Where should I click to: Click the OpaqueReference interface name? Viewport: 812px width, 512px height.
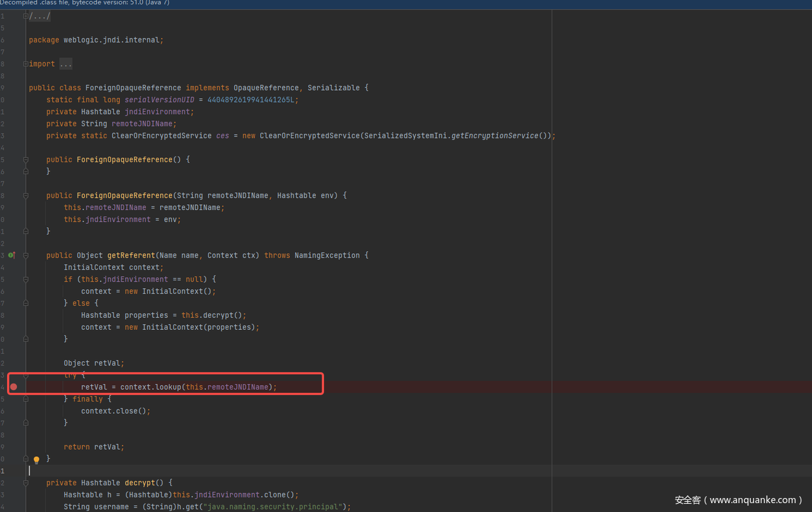[266, 88]
